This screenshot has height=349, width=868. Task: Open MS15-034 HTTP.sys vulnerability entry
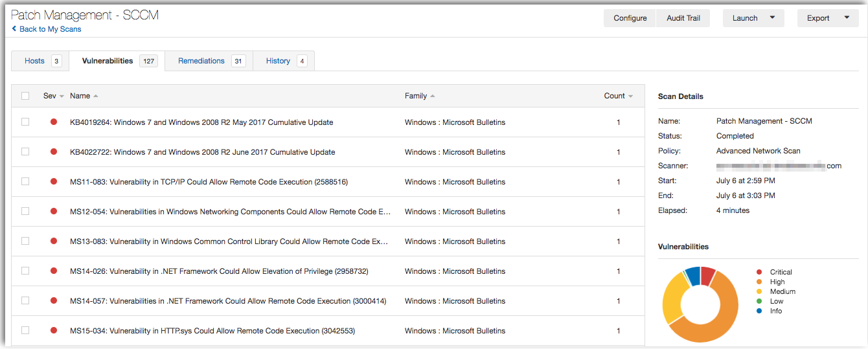212,331
